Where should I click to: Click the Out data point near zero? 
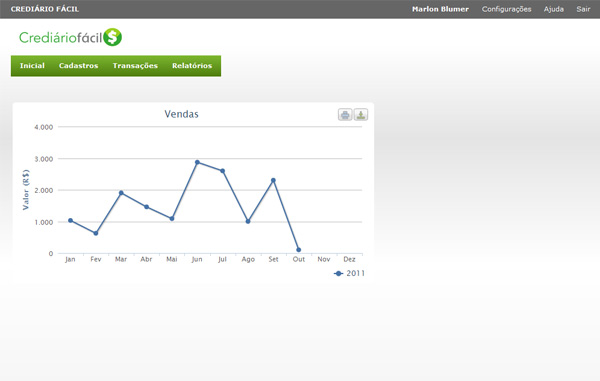[298, 250]
